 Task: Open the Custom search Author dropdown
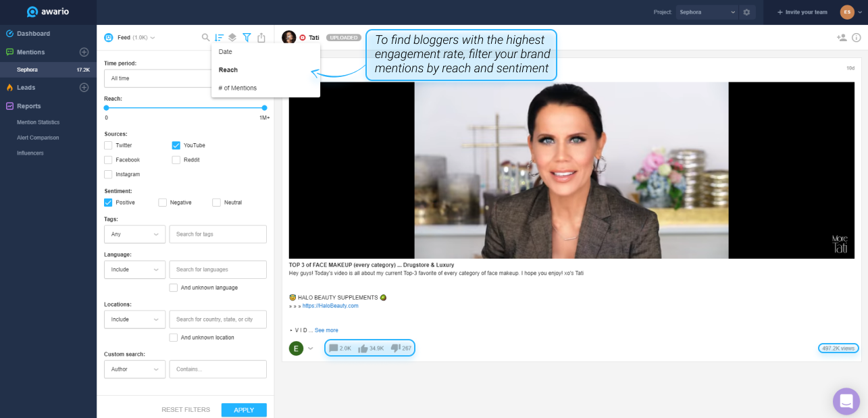(x=134, y=369)
